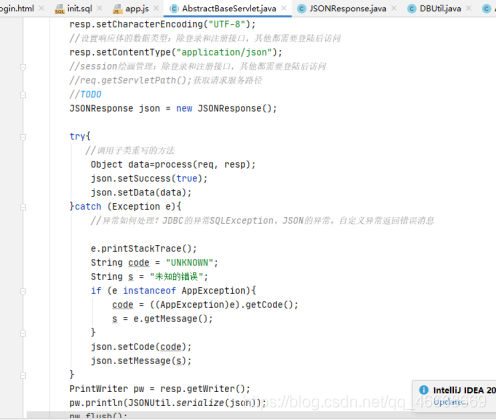This screenshot has height=420, width=496.
Task: Click on e.printStackTrace(); line
Action: pyautogui.click(x=144, y=248)
